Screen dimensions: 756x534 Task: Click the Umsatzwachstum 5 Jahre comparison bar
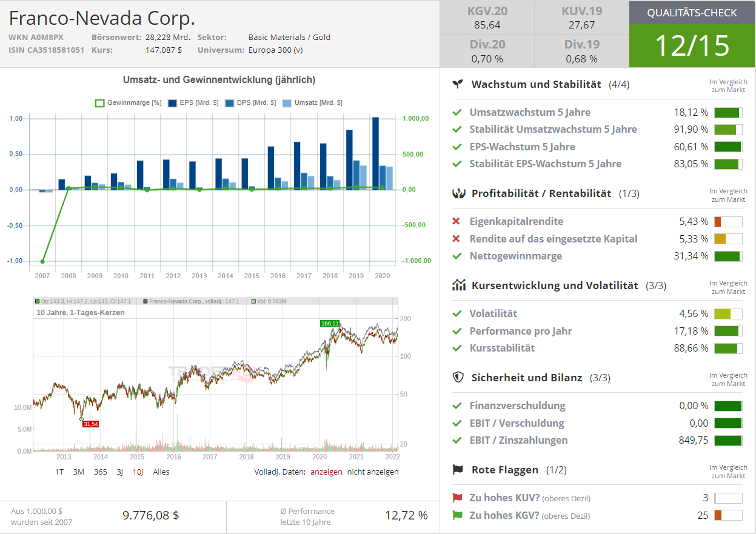pos(728,112)
